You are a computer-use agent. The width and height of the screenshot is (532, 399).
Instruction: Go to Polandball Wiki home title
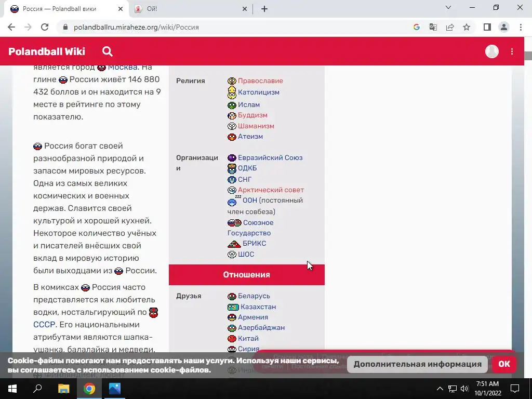(x=47, y=51)
